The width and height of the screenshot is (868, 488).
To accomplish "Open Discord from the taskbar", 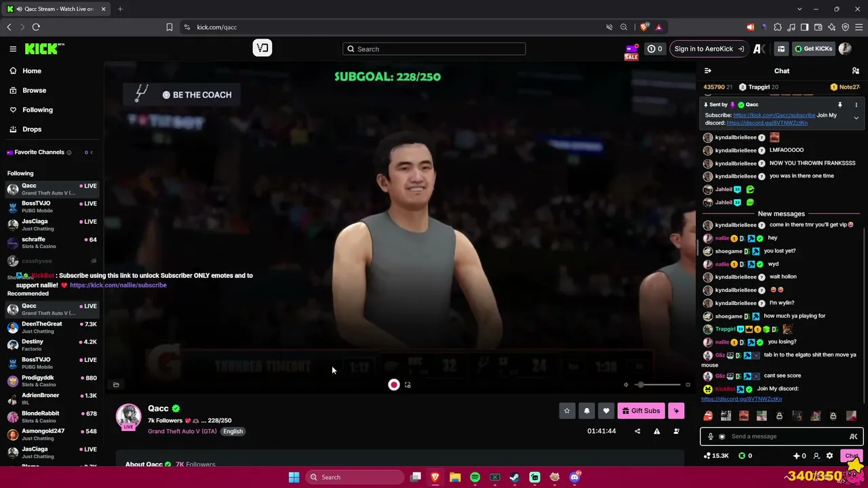I will [574, 477].
